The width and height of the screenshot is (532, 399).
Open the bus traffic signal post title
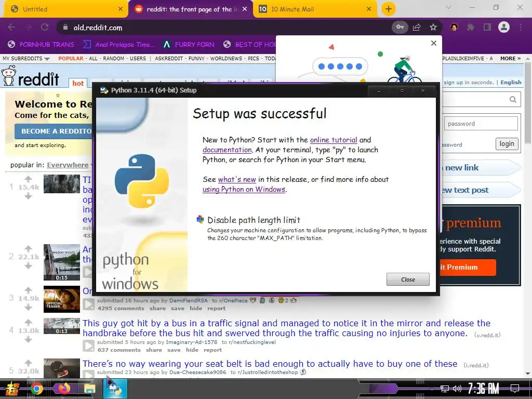click(286, 328)
